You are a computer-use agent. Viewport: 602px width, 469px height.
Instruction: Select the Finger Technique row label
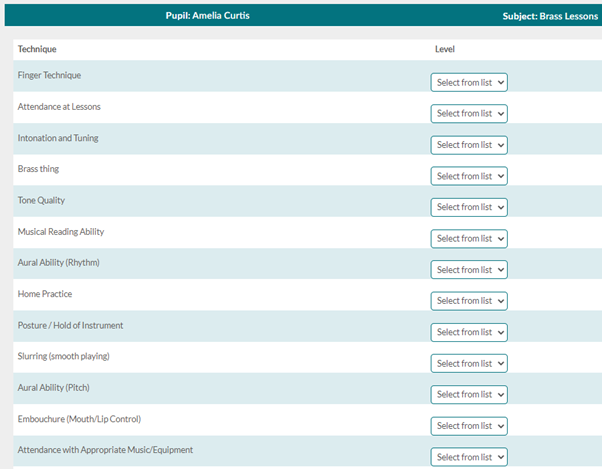click(x=49, y=75)
